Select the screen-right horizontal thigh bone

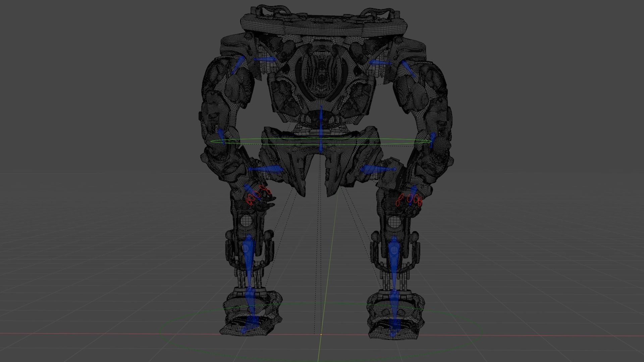[378, 169]
